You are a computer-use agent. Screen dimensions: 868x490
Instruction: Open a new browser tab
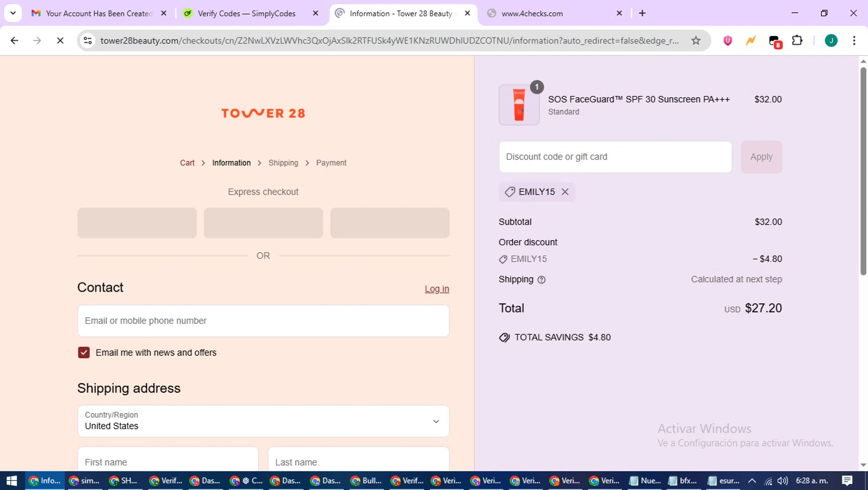pyautogui.click(x=642, y=13)
